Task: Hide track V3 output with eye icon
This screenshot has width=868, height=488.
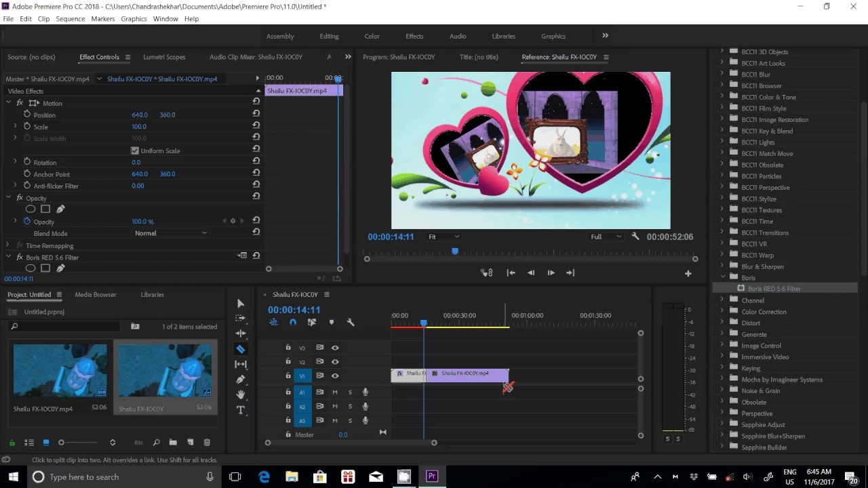Action: click(x=335, y=348)
